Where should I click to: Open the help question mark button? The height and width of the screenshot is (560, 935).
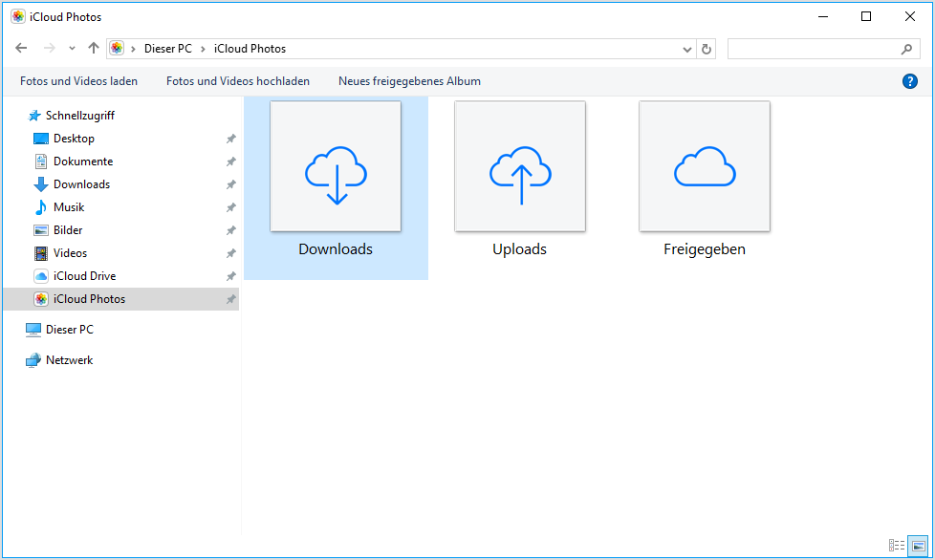click(x=909, y=80)
